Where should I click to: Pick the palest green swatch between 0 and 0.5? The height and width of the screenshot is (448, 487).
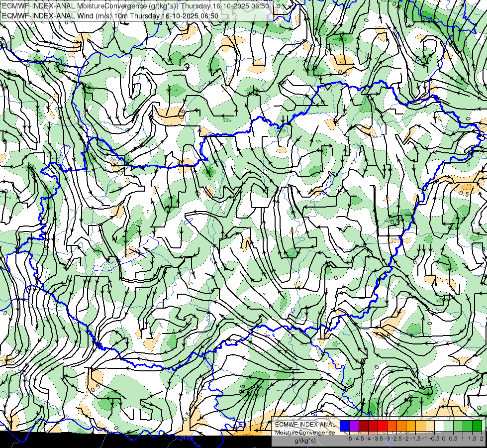[x=449, y=426]
